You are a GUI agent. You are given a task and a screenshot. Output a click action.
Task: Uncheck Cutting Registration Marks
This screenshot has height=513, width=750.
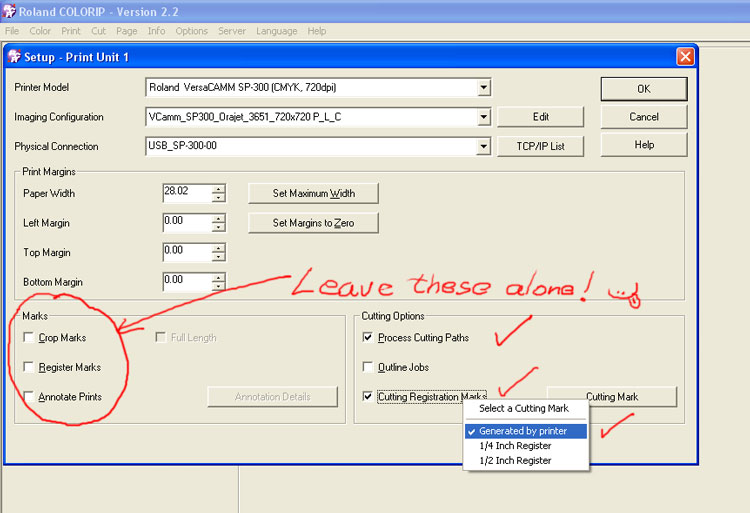(x=368, y=397)
